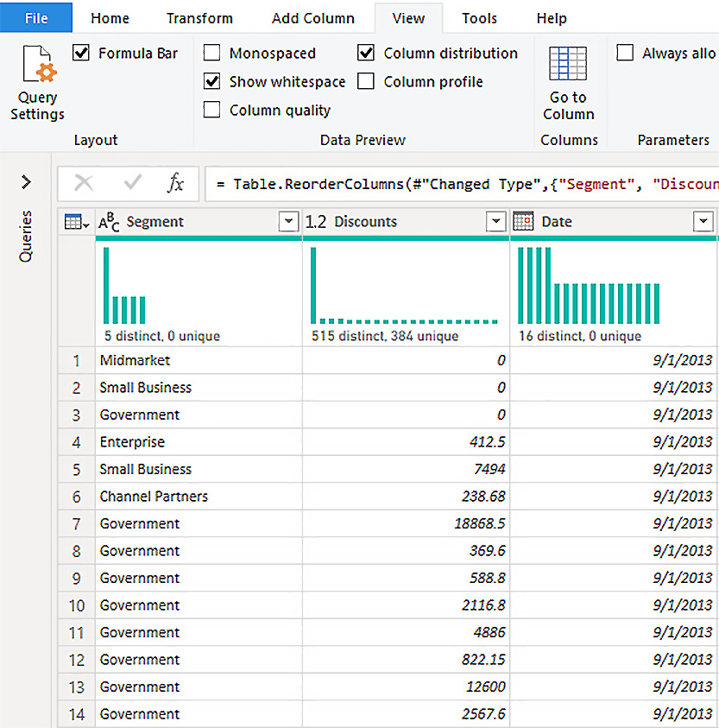Click inside the formula bar text
This screenshot has width=719, height=728.
tap(466, 184)
